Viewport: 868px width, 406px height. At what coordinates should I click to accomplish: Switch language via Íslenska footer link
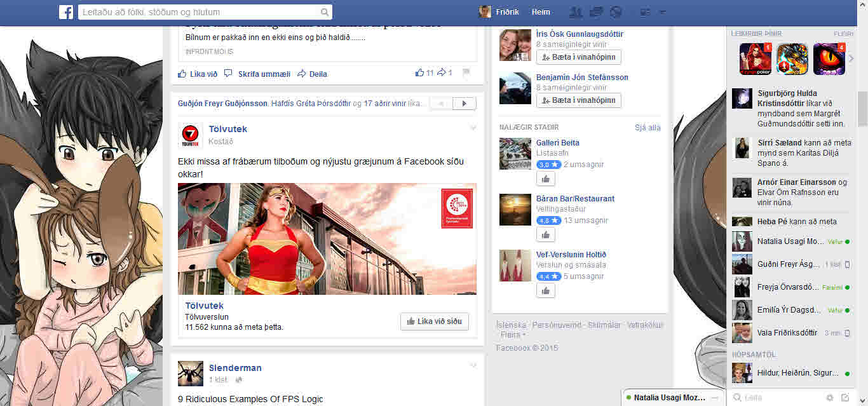(511, 325)
